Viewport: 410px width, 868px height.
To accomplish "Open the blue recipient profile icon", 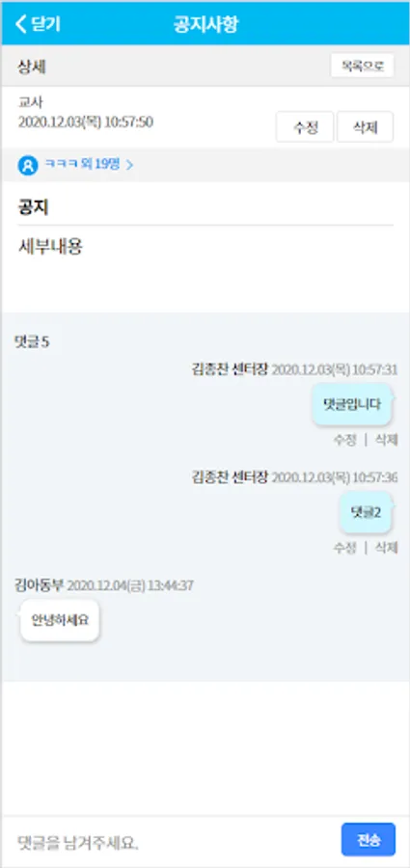I will 28,165.
